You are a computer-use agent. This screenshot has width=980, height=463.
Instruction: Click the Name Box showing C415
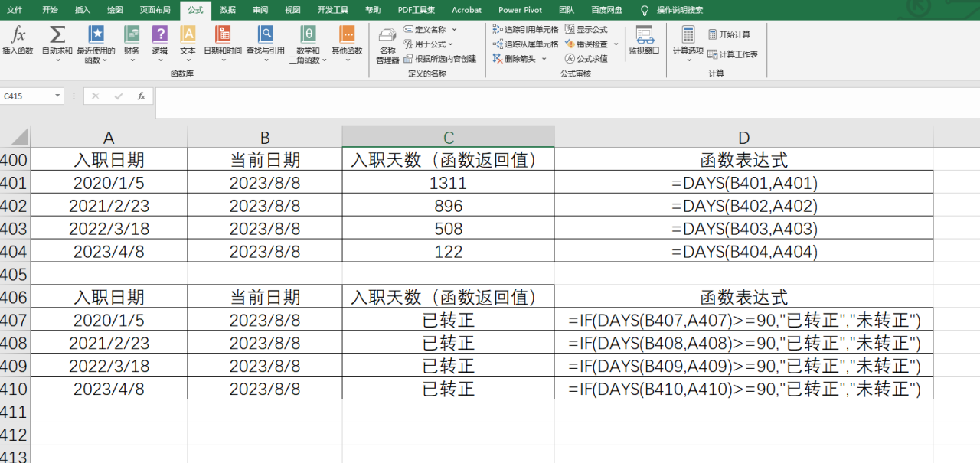pos(25,96)
